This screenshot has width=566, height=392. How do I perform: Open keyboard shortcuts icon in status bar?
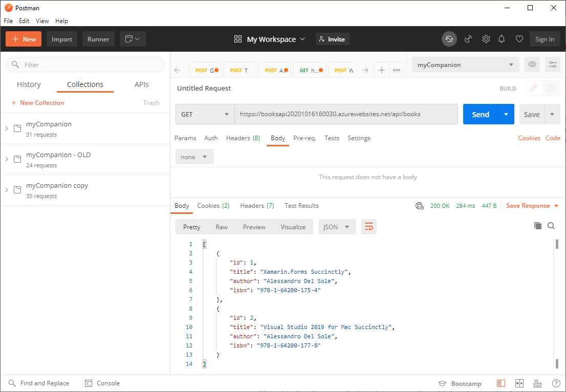537,383
